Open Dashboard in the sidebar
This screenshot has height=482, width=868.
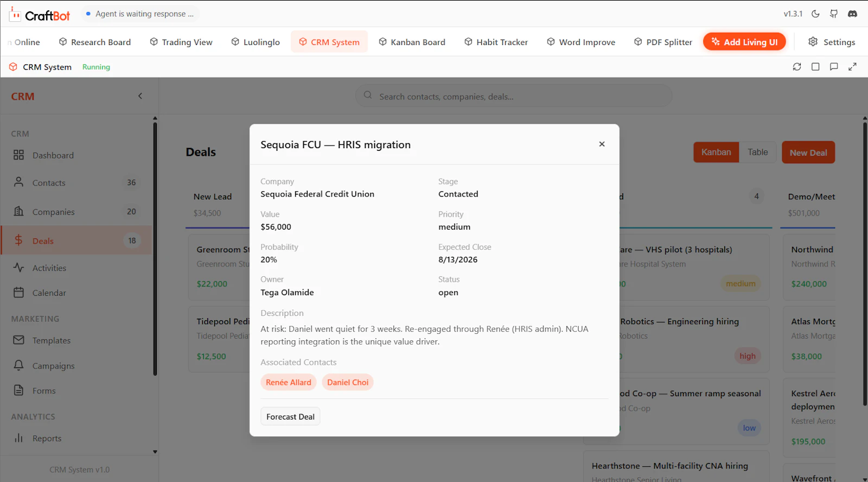(x=76, y=155)
